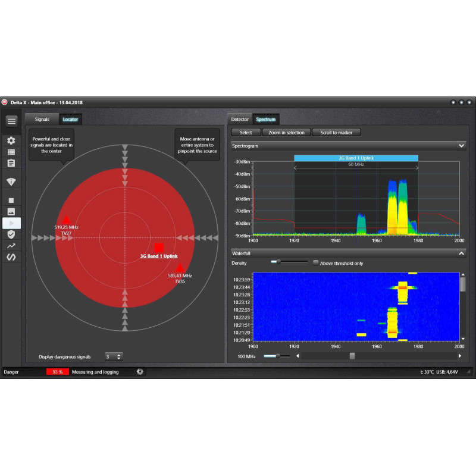Screen dimensions: 476x476
Task: Open the image picture sidebar icon
Action: click(11, 212)
